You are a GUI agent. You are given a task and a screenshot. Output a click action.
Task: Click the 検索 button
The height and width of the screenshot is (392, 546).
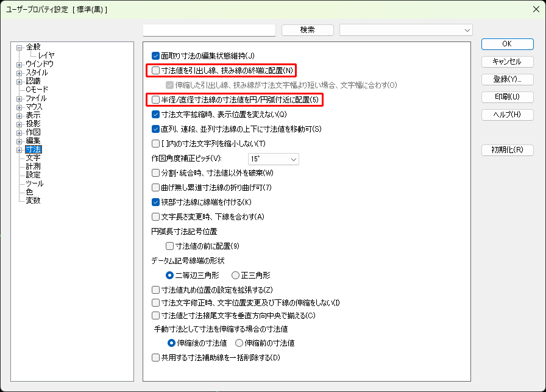coord(307,30)
